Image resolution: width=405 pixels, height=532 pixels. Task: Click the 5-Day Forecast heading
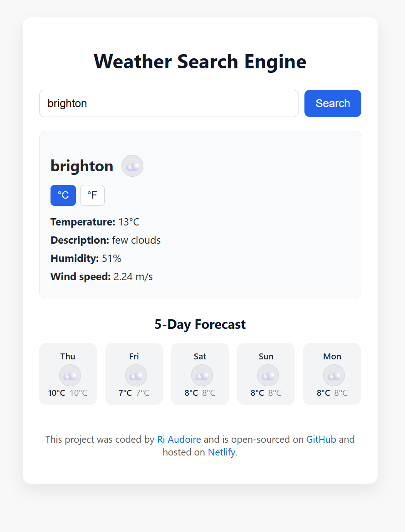pyautogui.click(x=200, y=324)
